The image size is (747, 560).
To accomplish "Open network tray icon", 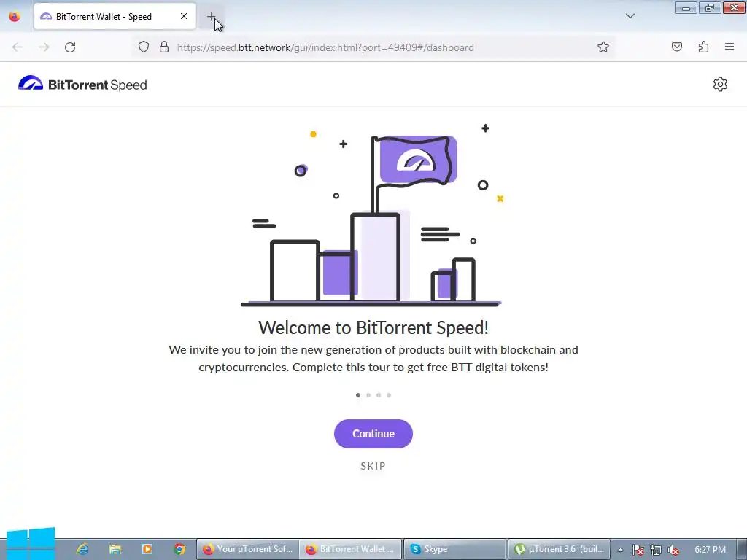I will (656, 550).
